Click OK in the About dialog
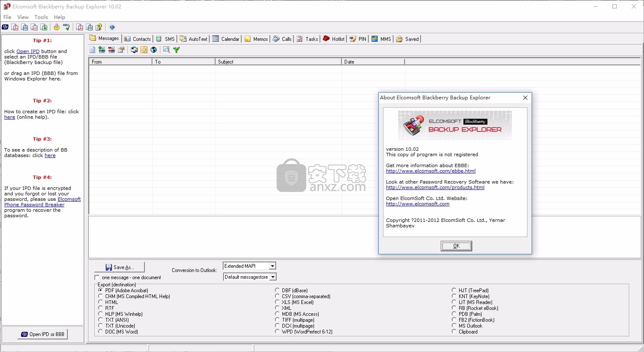This screenshot has width=644, height=352. pyautogui.click(x=456, y=246)
